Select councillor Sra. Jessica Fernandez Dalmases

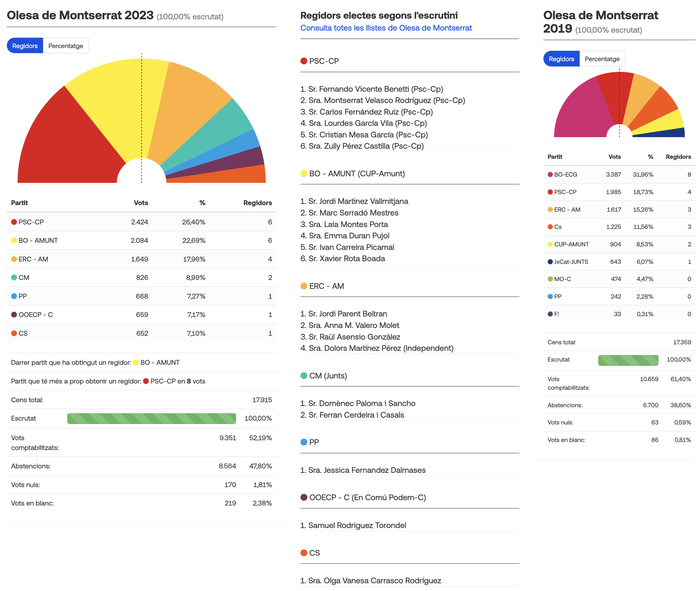[363, 470]
